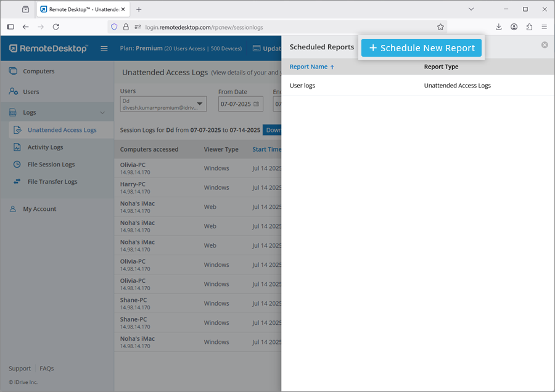Click the Schedule New Report button
The image size is (555, 392).
[x=422, y=48]
